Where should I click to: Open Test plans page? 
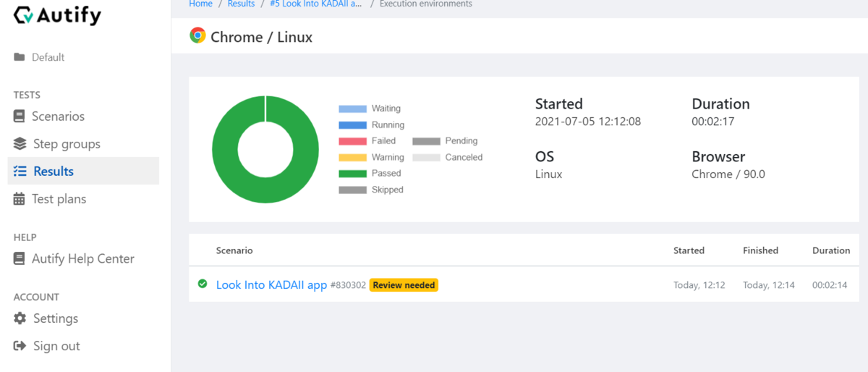(59, 199)
